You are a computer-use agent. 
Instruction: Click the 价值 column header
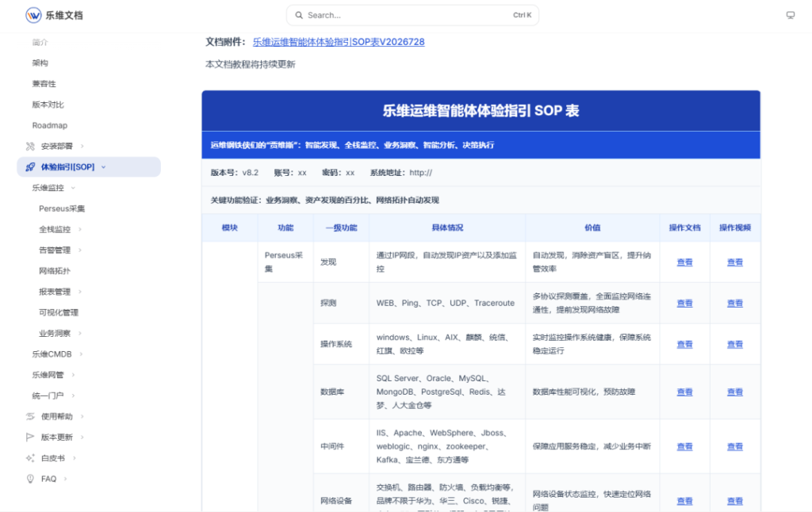592,227
